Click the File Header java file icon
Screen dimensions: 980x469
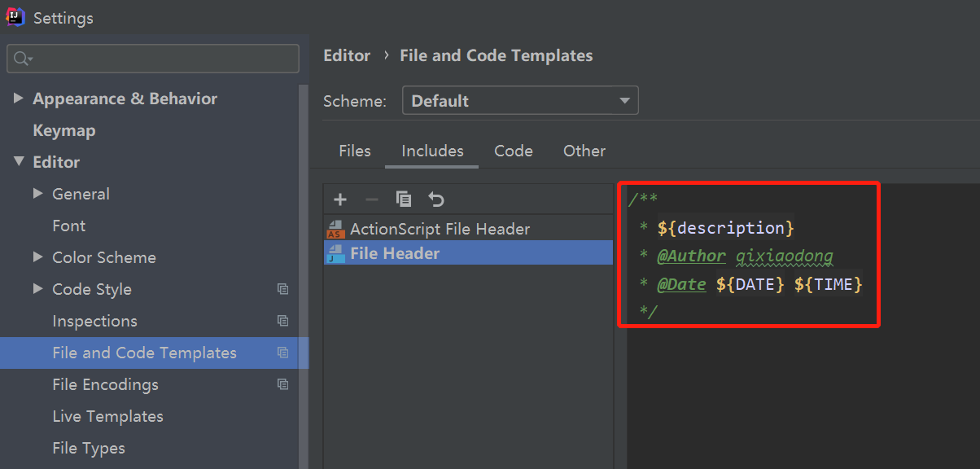click(x=335, y=253)
